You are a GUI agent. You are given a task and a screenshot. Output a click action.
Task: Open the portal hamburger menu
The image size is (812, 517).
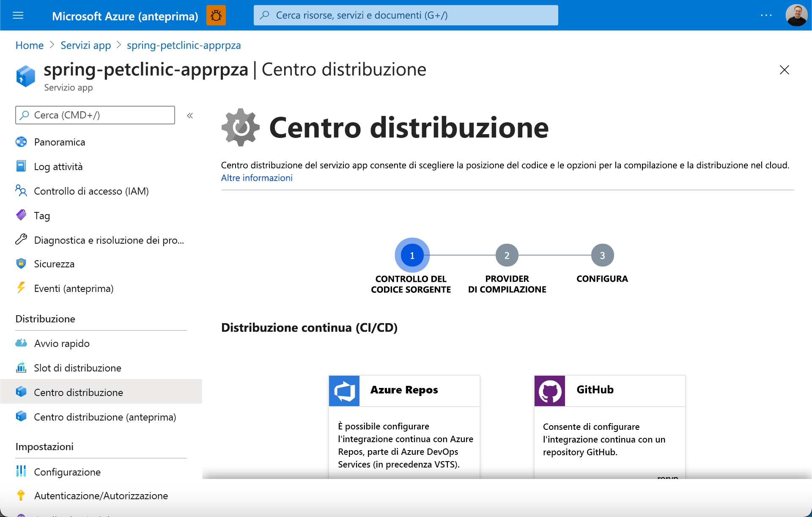click(x=18, y=15)
